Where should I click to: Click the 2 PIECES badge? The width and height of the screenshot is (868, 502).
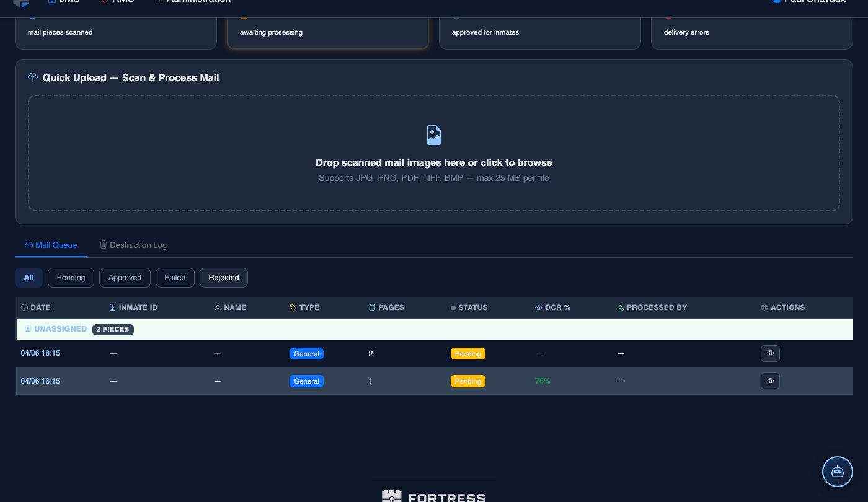pyautogui.click(x=113, y=329)
